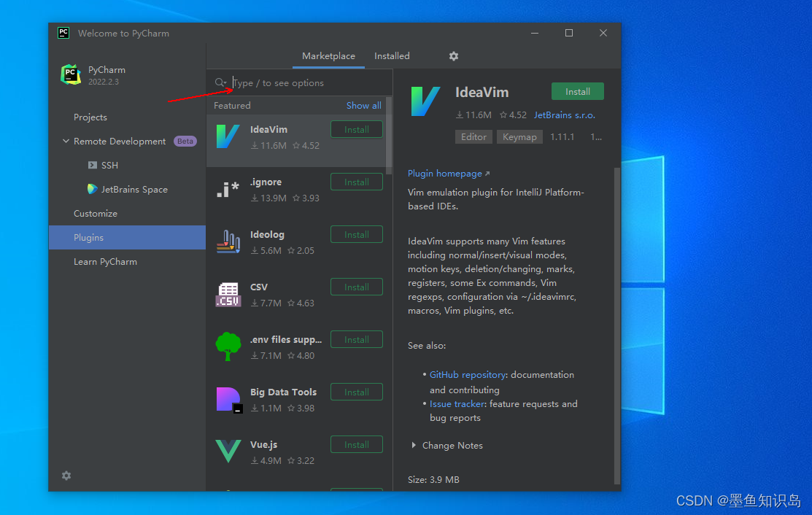This screenshot has height=515, width=812.
Task: Open options gear at bottom of sidebar
Action: click(66, 475)
